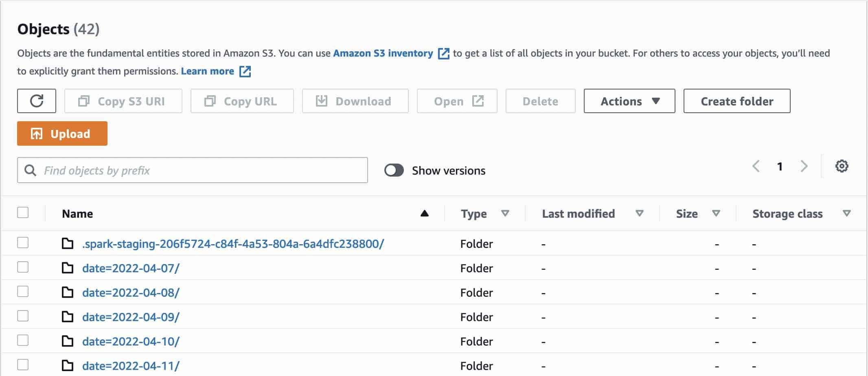Image resolution: width=868 pixels, height=376 pixels.
Task: Click the Learn more link
Action: point(208,71)
